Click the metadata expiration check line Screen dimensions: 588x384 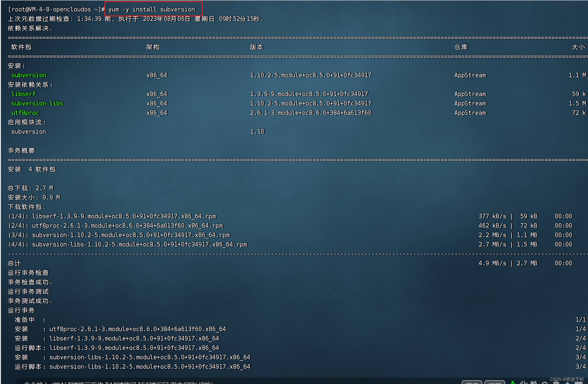[136, 19]
